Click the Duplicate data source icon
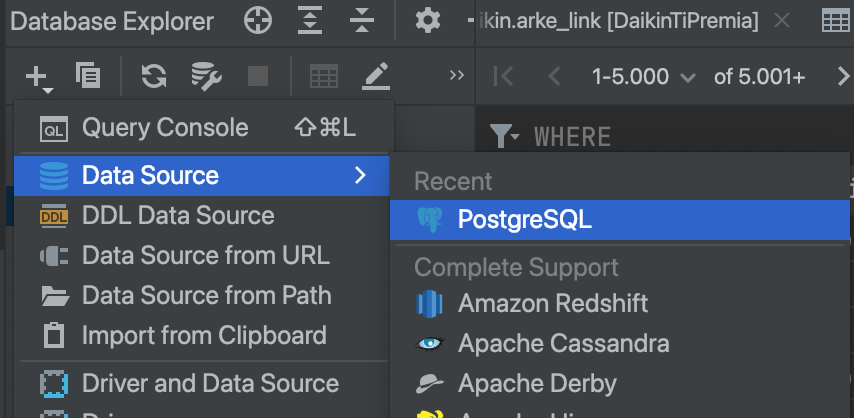The height and width of the screenshot is (418, 854). coord(88,76)
